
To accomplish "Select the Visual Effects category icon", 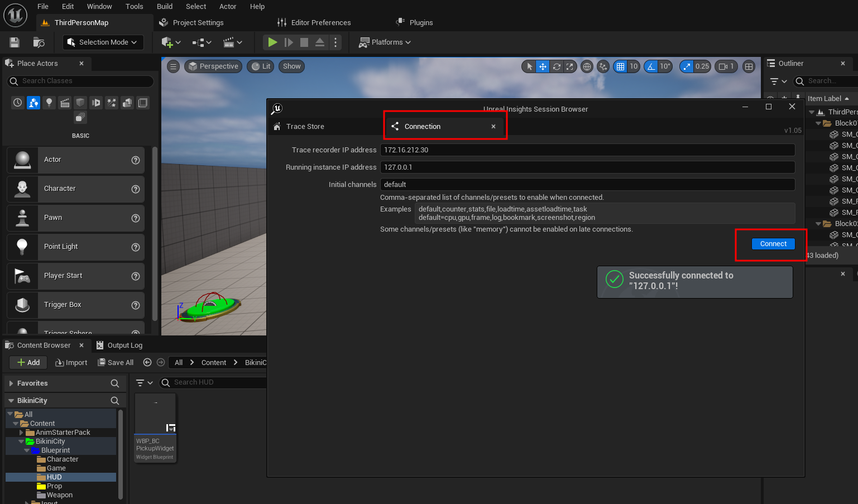I will [112, 103].
